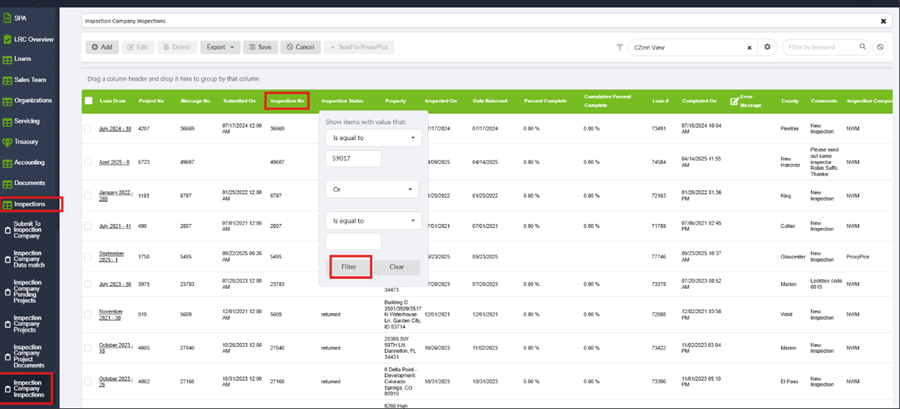The height and width of the screenshot is (409, 900).
Task: Sort by County column
Action: pyautogui.click(x=789, y=101)
